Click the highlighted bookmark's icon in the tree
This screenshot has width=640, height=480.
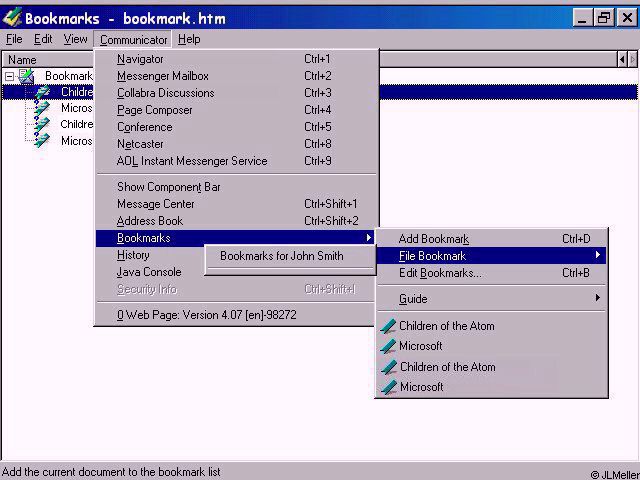coord(42,92)
